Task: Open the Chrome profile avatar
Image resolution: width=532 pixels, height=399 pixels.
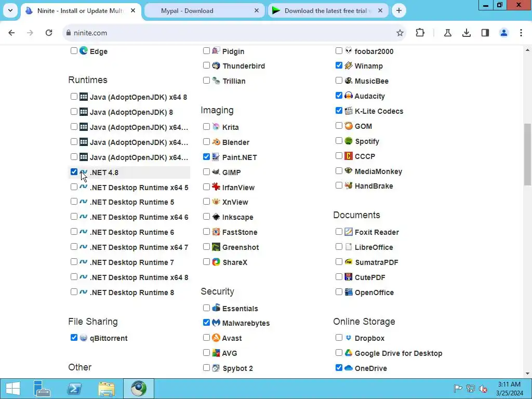Action: coord(504,33)
